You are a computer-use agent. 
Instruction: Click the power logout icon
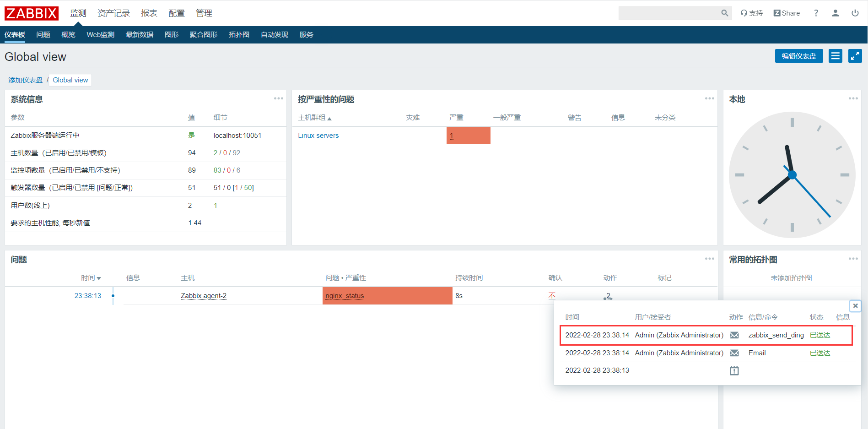(x=855, y=13)
